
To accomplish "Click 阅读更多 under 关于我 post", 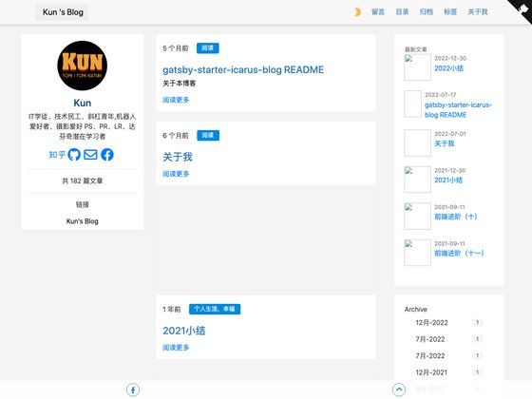I will (176, 174).
